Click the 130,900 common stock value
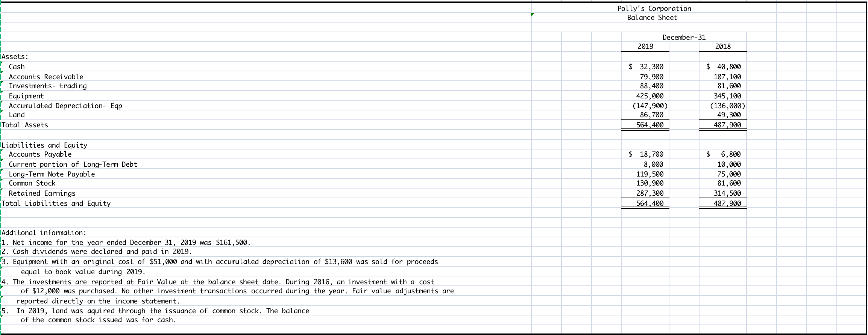This screenshot has width=868, height=335. (650, 183)
